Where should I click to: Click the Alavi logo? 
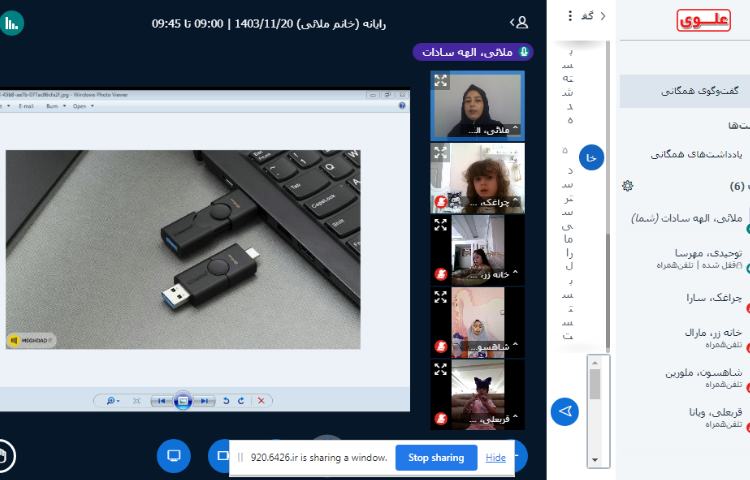(705, 20)
